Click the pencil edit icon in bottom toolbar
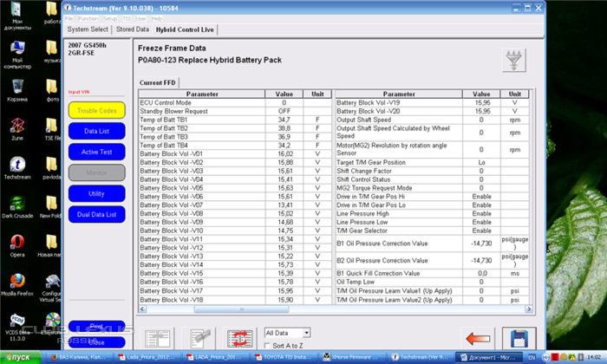This screenshot has height=364, width=607. 199,338
